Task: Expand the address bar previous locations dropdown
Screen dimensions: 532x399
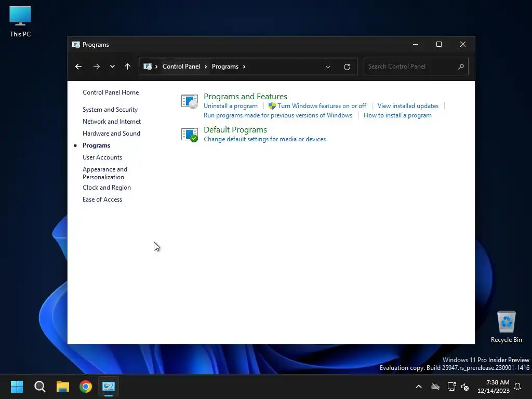Action: tap(328, 67)
